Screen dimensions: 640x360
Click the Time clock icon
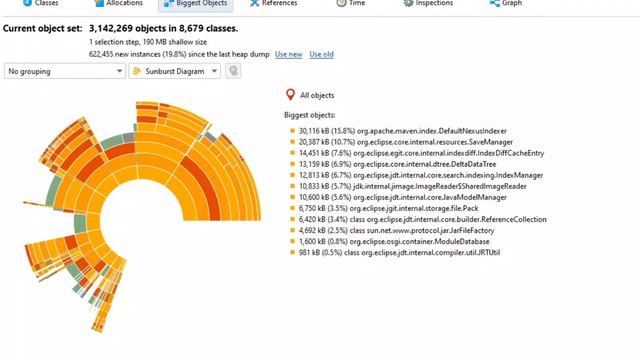pos(341,3)
